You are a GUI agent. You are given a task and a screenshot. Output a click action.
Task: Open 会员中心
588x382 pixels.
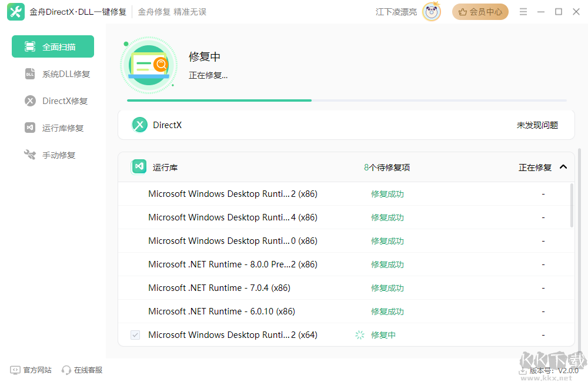(x=480, y=11)
